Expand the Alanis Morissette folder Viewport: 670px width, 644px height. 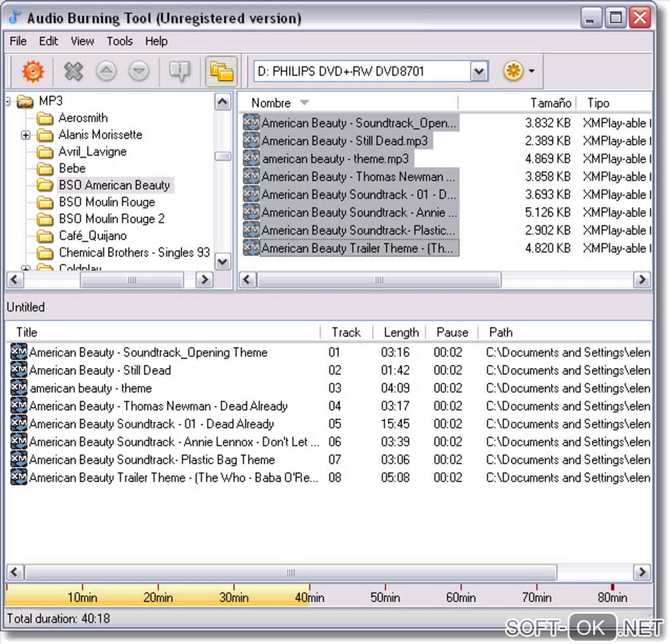tap(26, 135)
